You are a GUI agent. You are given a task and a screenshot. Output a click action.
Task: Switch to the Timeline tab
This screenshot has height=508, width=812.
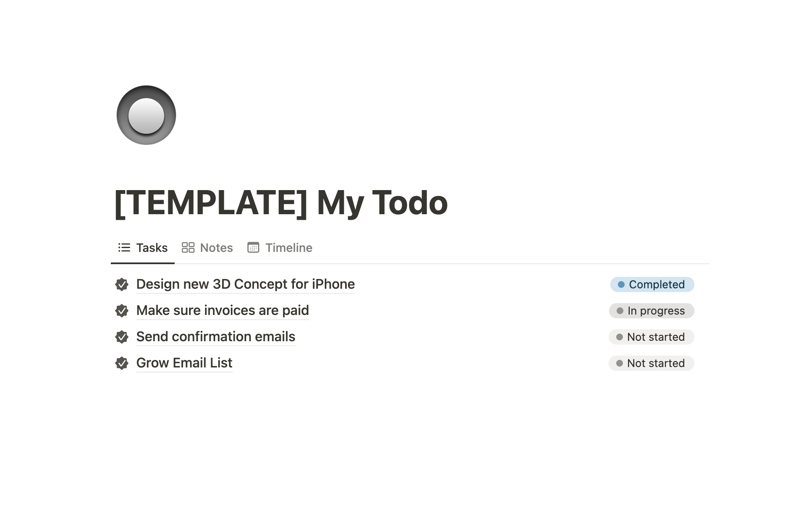pos(289,248)
